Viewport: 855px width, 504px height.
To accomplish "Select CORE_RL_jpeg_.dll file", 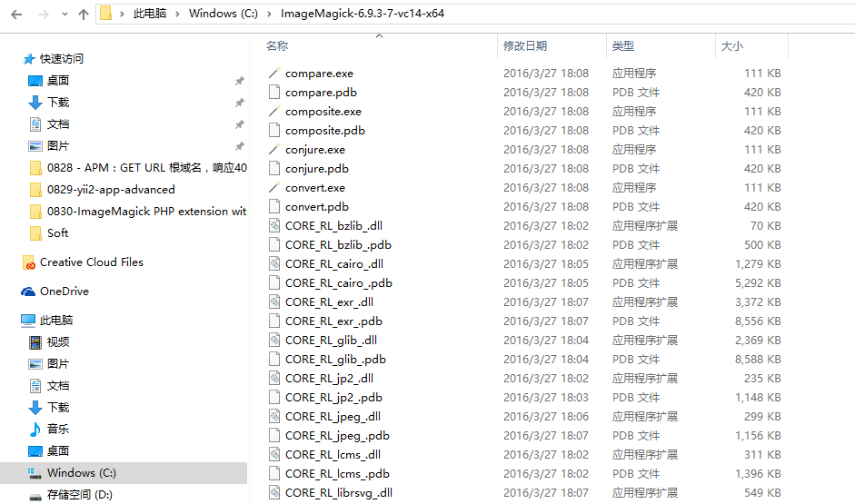I will coord(333,417).
